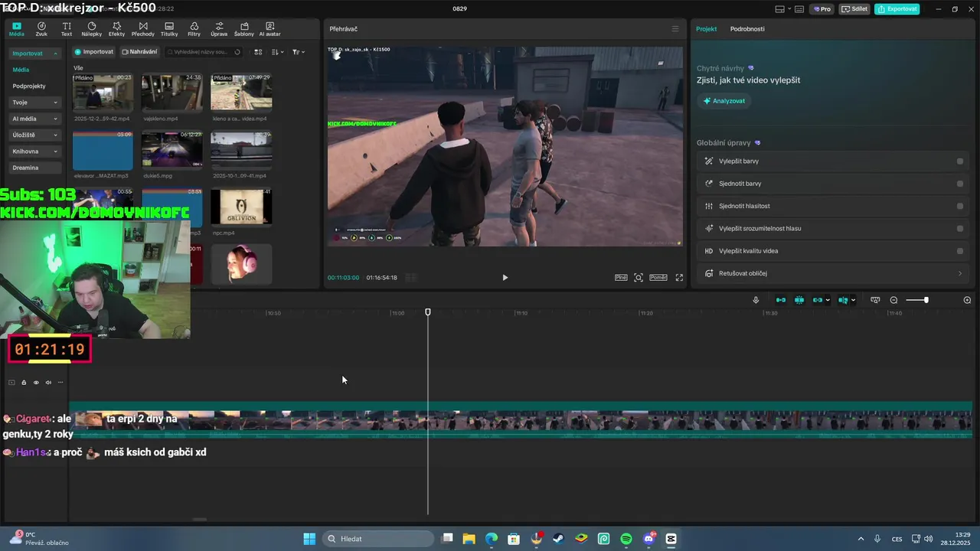The width and height of the screenshot is (980, 551).
Task: Click the Analyzovat button
Action: (x=724, y=101)
